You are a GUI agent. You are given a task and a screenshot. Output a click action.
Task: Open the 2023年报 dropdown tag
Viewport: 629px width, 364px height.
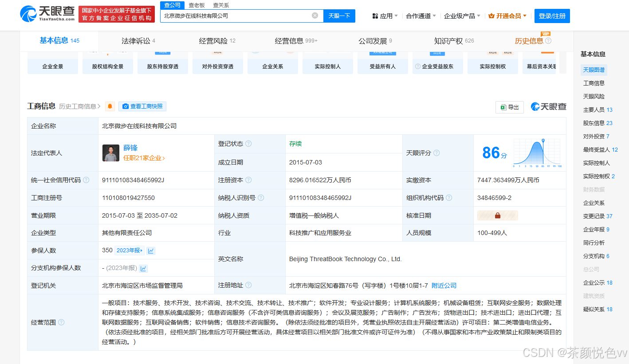(130, 250)
